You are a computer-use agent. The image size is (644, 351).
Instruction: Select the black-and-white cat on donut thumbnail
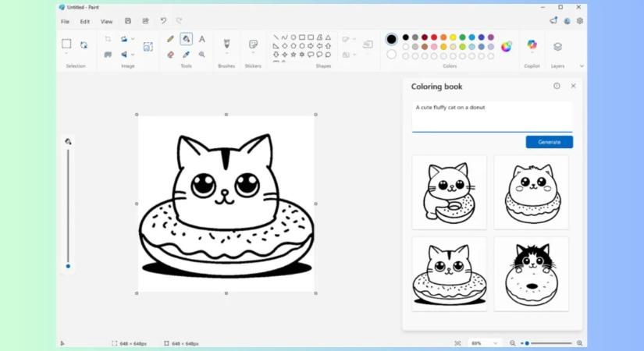pos(532,274)
